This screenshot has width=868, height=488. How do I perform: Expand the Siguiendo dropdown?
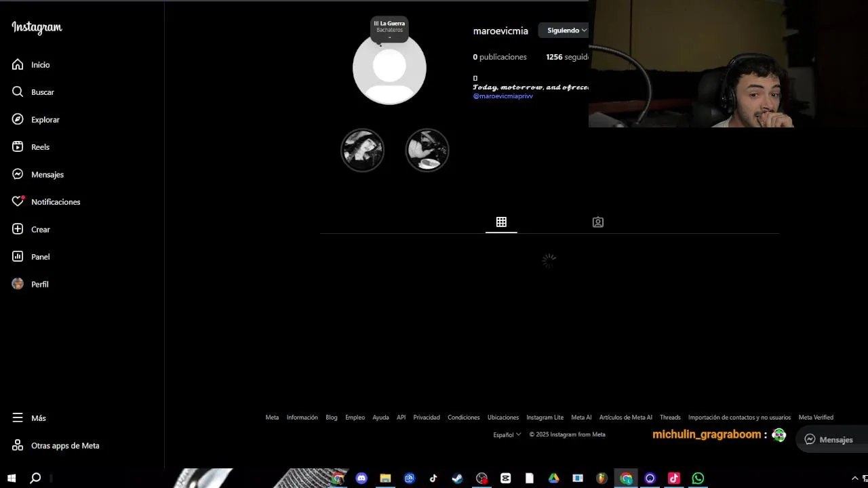(x=564, y=30)
